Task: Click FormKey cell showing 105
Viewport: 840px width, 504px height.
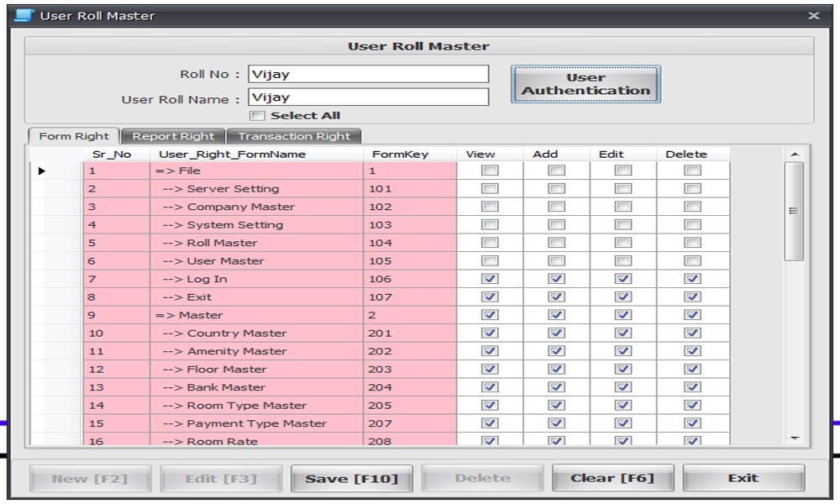Action: (410, 261)
